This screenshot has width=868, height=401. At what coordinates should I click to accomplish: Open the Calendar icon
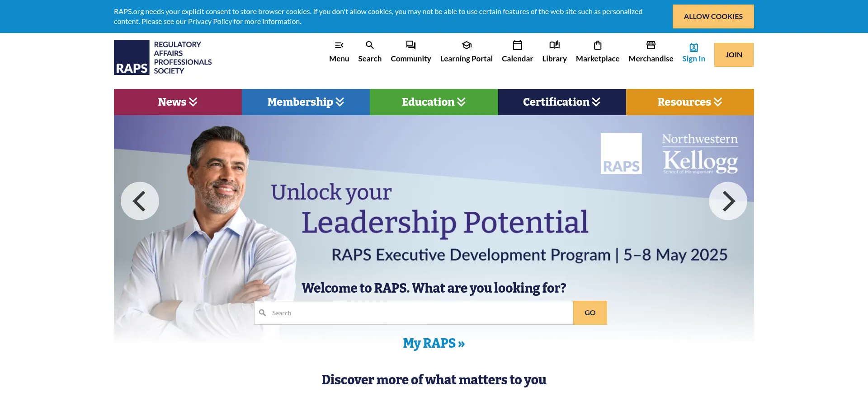pyautogui.click(x=517, y=46)
